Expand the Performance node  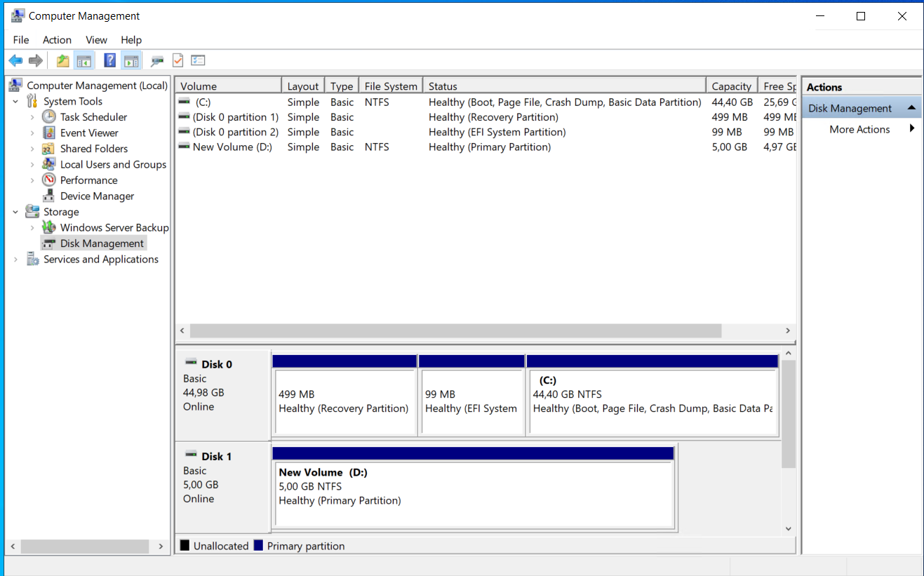click(32, 180)
